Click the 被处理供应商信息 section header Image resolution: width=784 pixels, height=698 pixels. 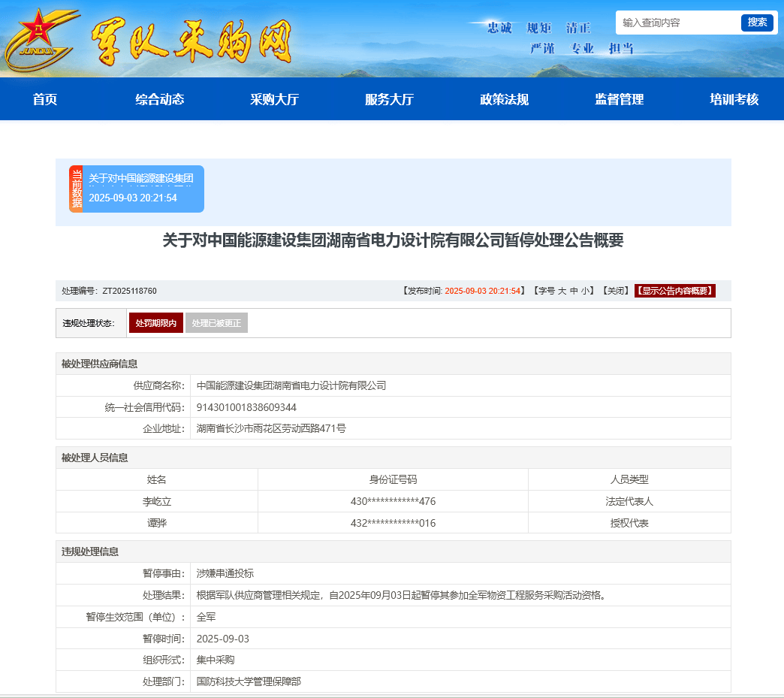tap(99, 364)
